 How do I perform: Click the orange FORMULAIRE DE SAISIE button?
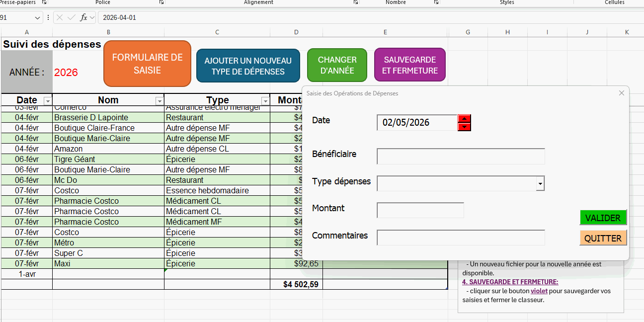pos(147,64)
